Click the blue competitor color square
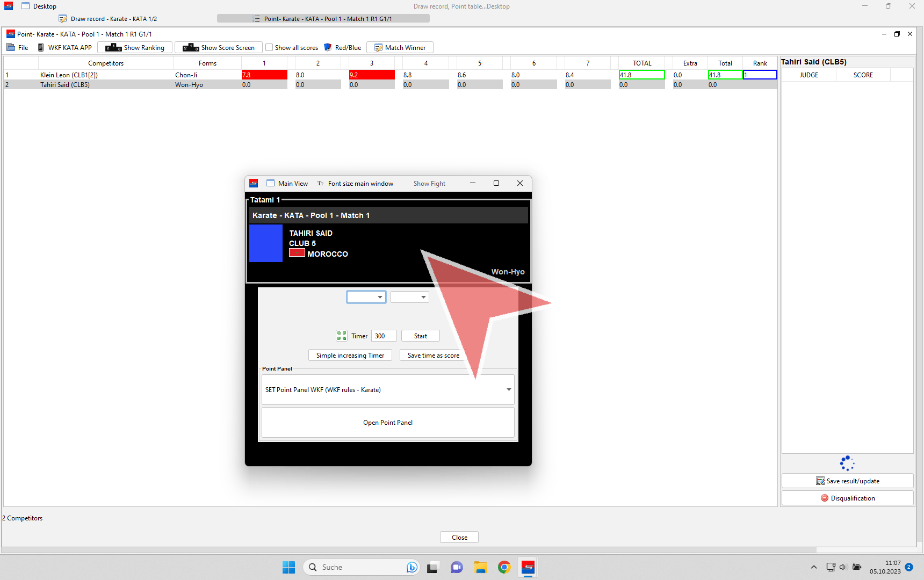 pyautogui.click(x=266, y=243)
